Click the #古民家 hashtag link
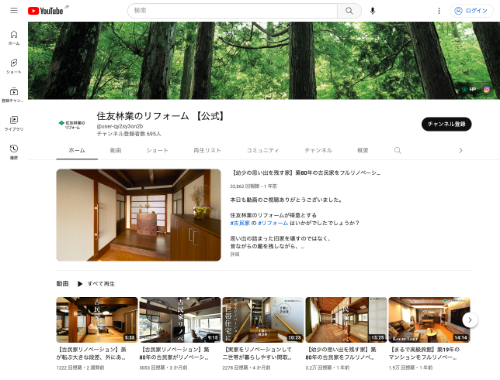The width and height of the screenshot is (500, 380). pyautogui.click(x=240, y=223)
